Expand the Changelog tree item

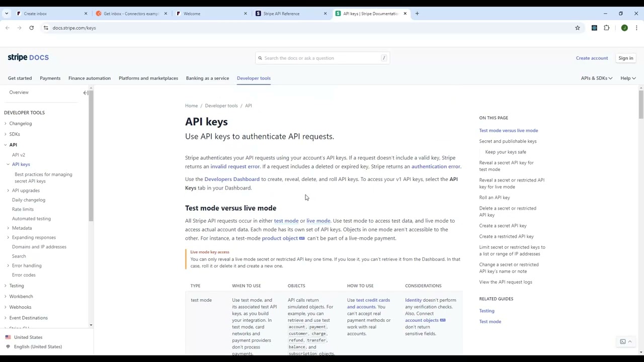tap(6, 124)
